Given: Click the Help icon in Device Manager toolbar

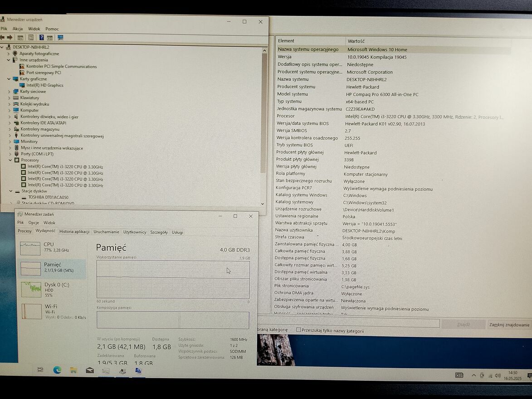Looking at the screenshot, I should point(41,37).
